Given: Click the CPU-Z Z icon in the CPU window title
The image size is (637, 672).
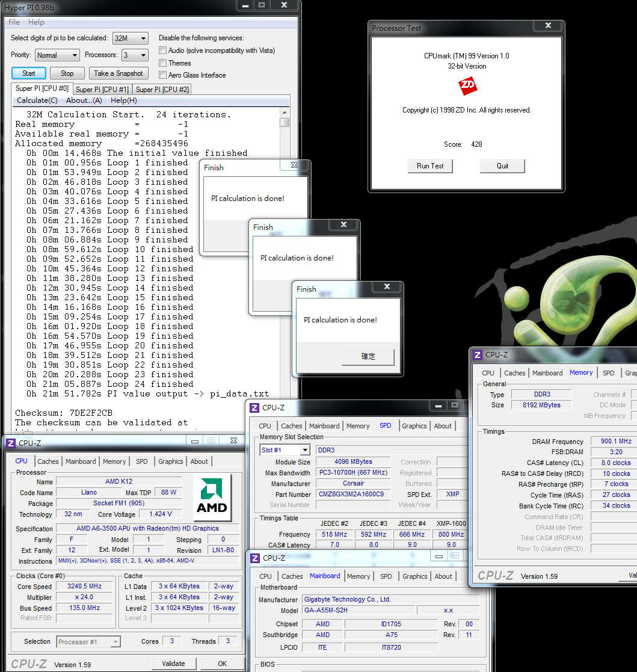Looking at the screenshot, I should [x=11, y=443].
